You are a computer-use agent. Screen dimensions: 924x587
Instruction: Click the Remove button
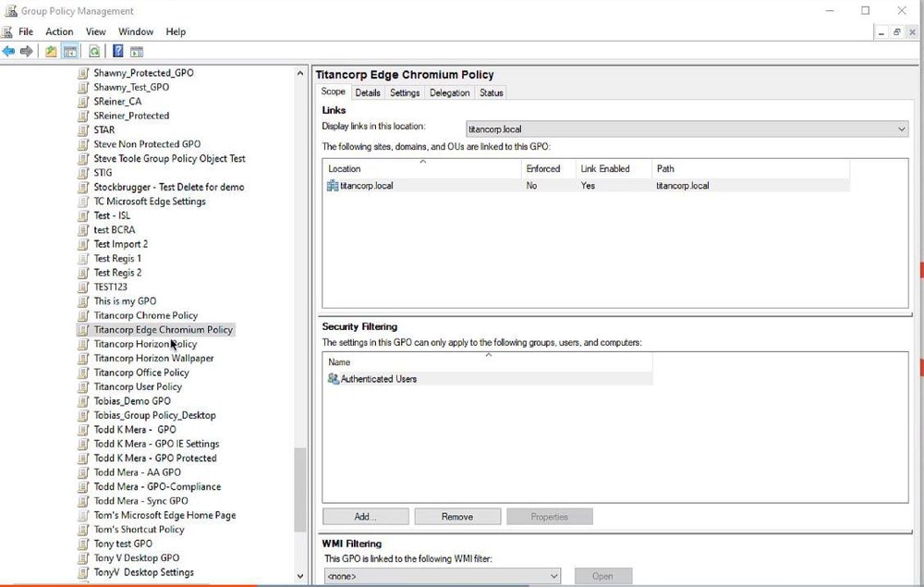[x=457, y=517]
